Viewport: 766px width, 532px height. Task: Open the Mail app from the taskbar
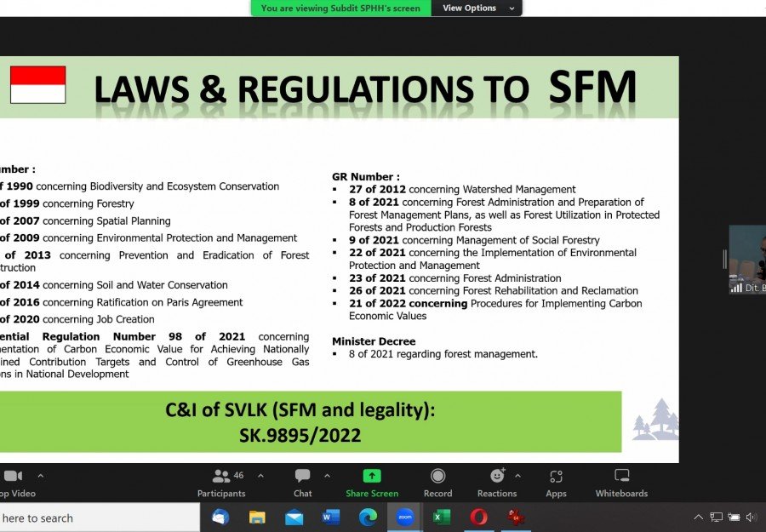(x=294, y=517)
